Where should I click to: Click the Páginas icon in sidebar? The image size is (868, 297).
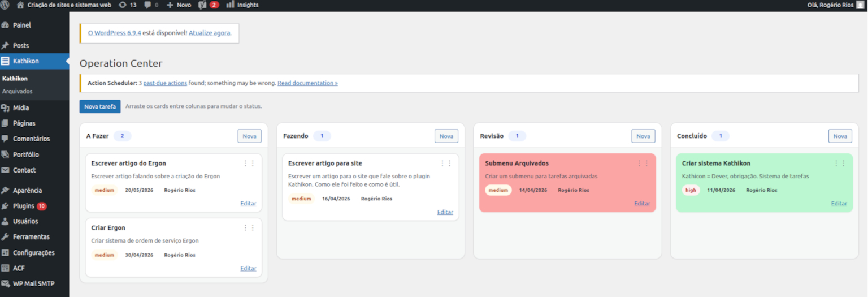(x=5, y=123)
